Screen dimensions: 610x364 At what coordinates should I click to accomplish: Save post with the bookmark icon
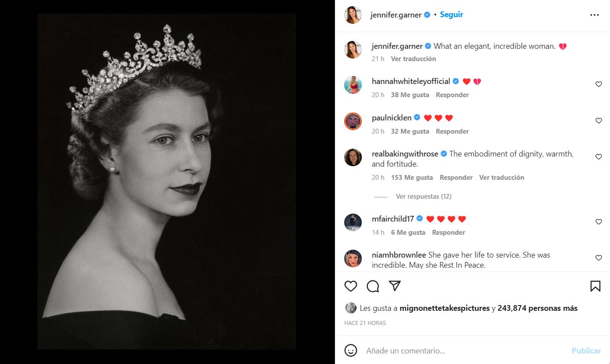[595, 286]
